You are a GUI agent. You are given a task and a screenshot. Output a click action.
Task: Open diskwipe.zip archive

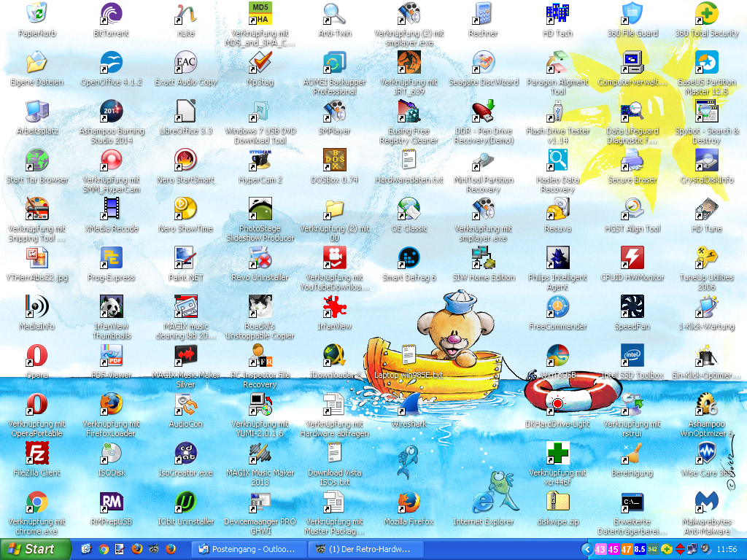[x=557, y=502]
